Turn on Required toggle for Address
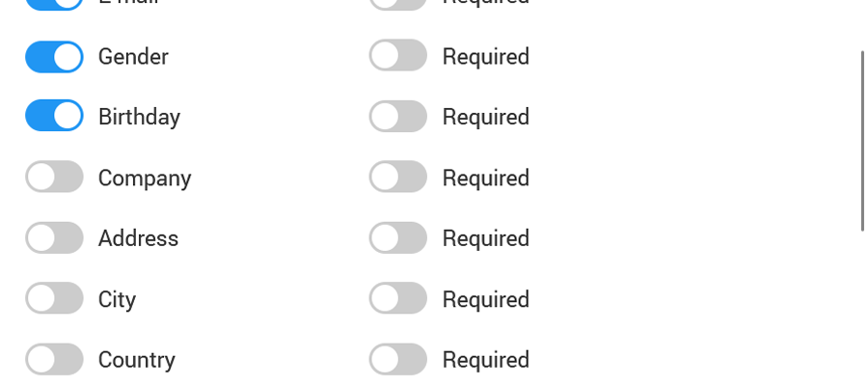The width and height of the screenshot is (868, 386). pos(398,237)
